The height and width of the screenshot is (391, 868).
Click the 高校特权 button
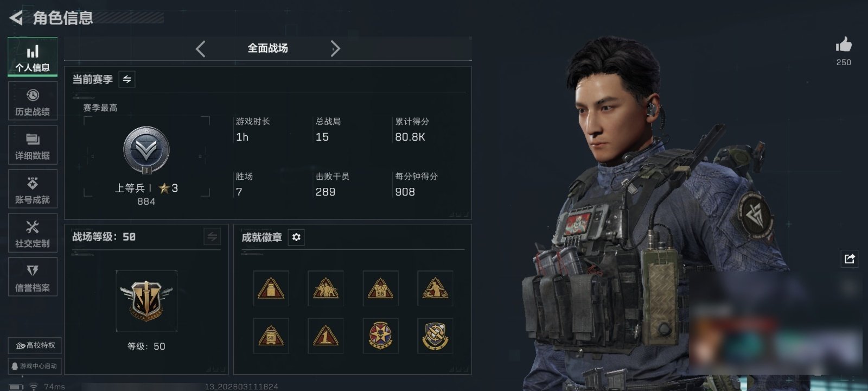[x=35, y=345]
